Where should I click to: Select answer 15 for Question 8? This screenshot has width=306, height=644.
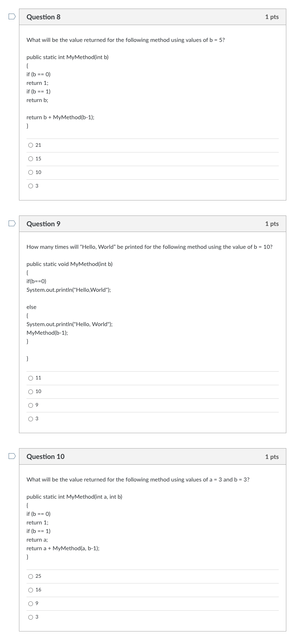click(30, 159)
